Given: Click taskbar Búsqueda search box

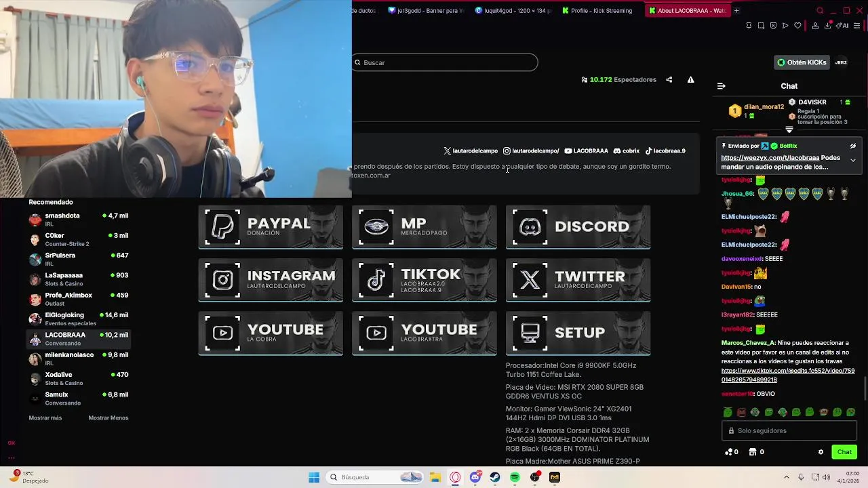Looking at the screenshot, I should coord(375,477).
